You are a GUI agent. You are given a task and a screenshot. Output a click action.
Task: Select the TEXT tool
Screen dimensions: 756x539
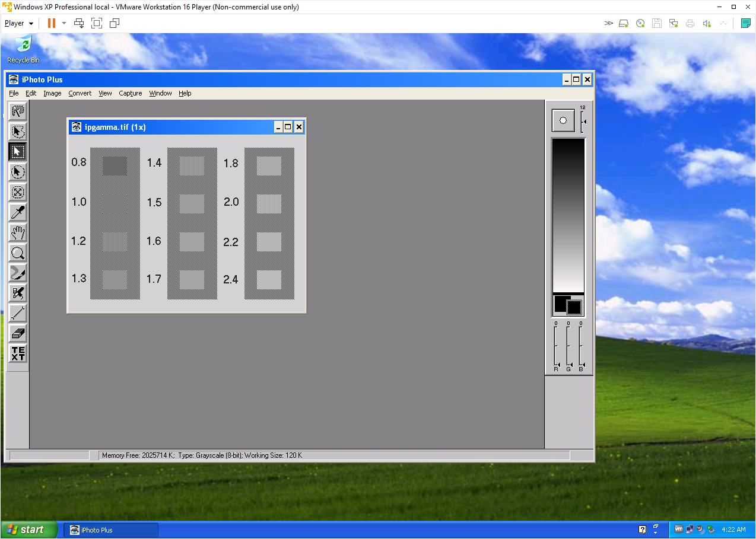[x=18, y=353]
